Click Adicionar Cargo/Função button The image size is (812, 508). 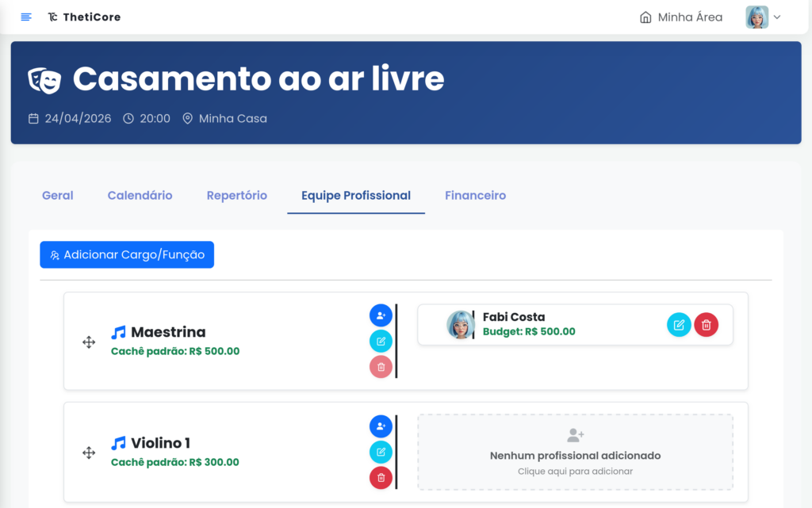[127, 254]
